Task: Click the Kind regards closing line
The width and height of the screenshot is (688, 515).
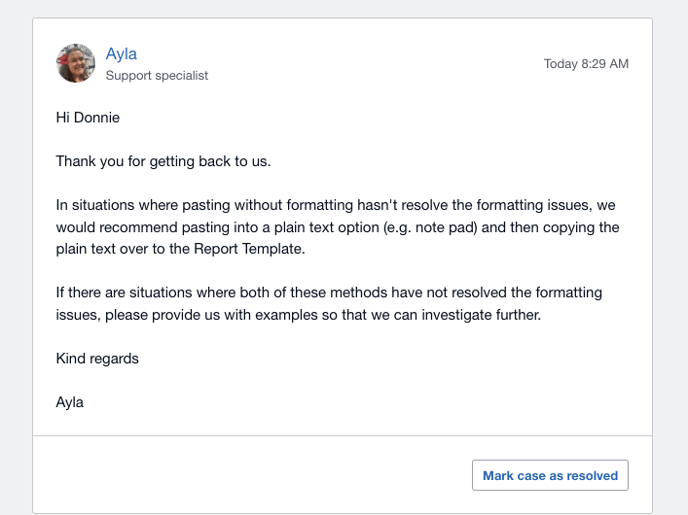Action: coord(97,358)
